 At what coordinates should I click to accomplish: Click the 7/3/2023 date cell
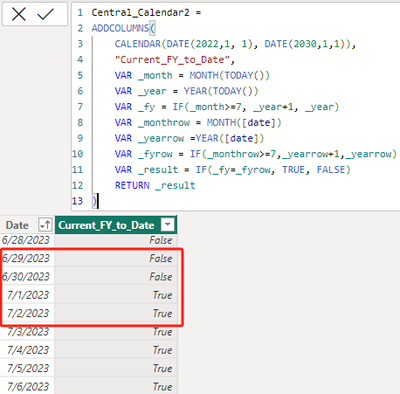click(x=28, y=332)
